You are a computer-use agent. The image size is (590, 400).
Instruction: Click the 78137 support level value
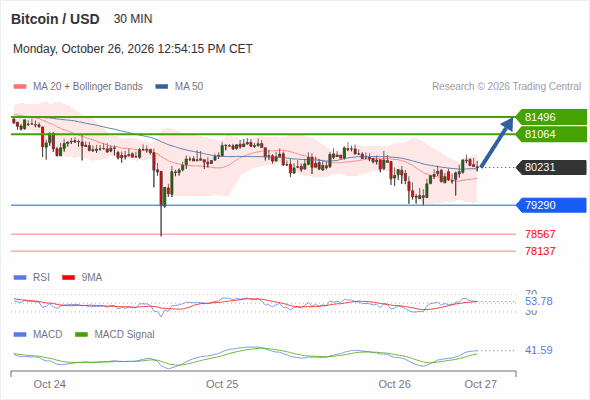pyautogui.click(x=540, y=251)
